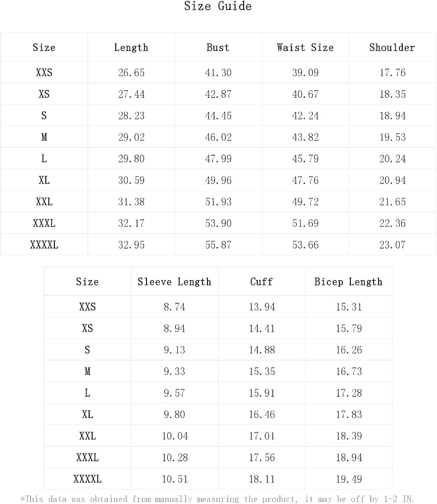Viewport: 437px width, 504px height.
Task: Click the Bicep Length column header
Action: (348, 282)
